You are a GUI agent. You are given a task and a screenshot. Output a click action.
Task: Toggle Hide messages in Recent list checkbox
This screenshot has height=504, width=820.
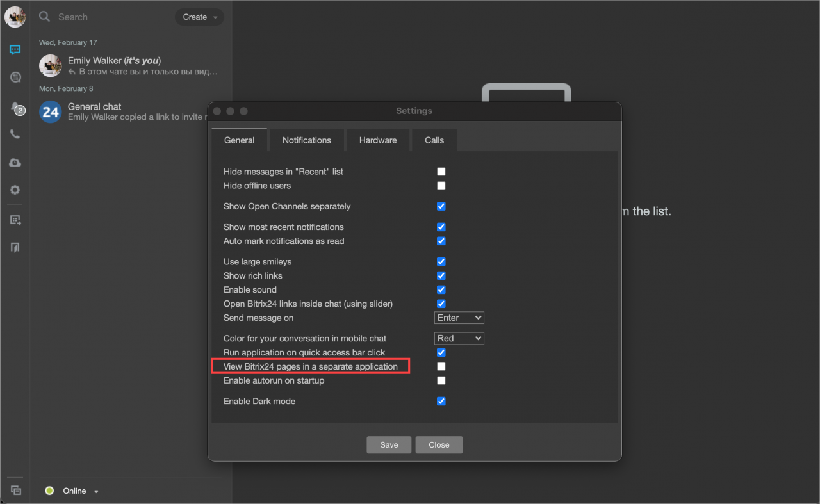441,172
